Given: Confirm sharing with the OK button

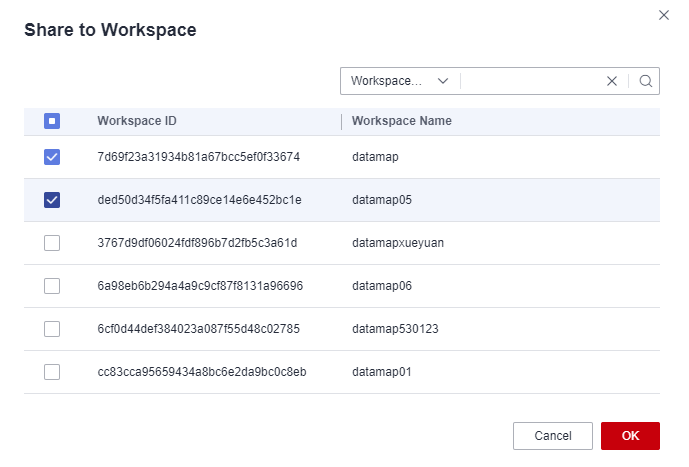Looking at the screenshot, I should coord(630,436).
